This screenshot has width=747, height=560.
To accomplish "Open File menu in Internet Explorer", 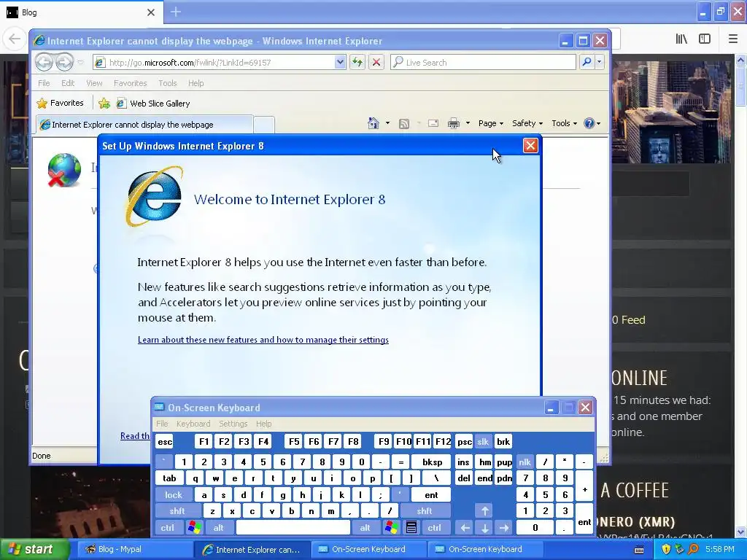I will (44, 83).
